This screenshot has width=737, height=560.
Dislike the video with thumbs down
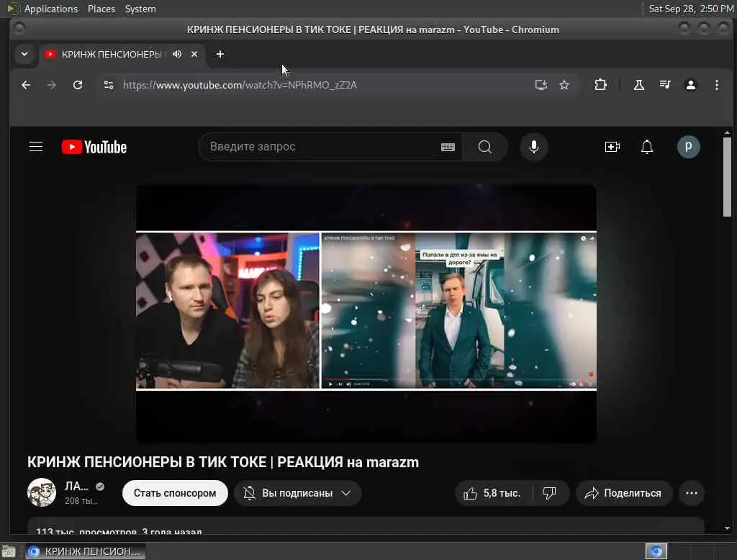point(549,493)
